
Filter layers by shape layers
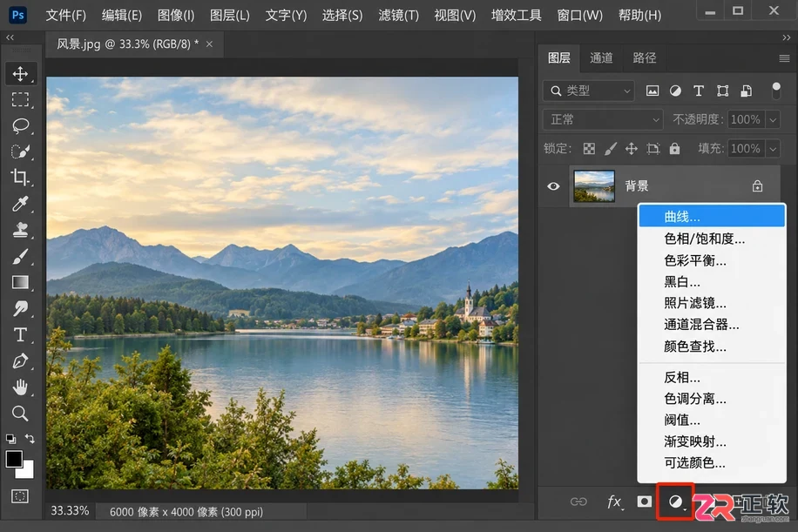click(723, 91)
